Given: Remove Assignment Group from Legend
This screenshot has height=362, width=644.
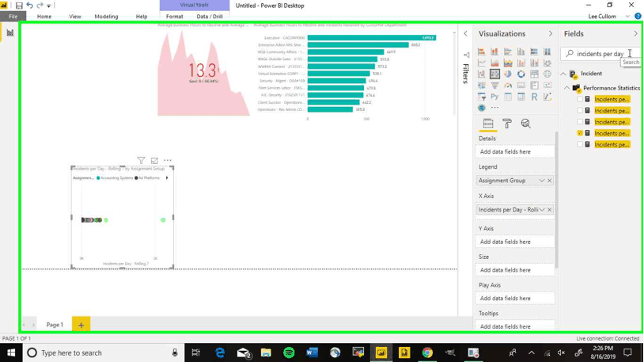Looking at the screenshot, I should [550, 181].
